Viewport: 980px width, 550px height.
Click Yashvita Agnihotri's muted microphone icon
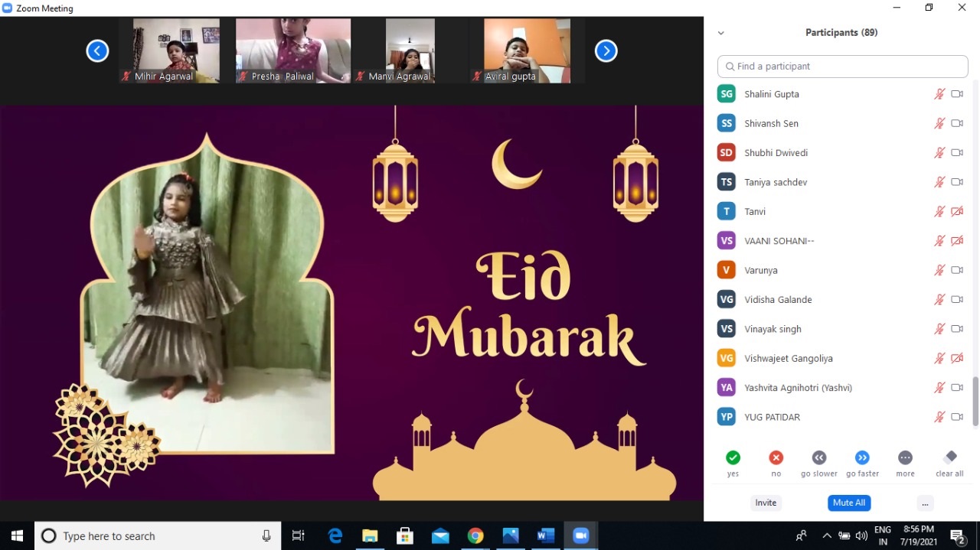(x=939, y=388)
